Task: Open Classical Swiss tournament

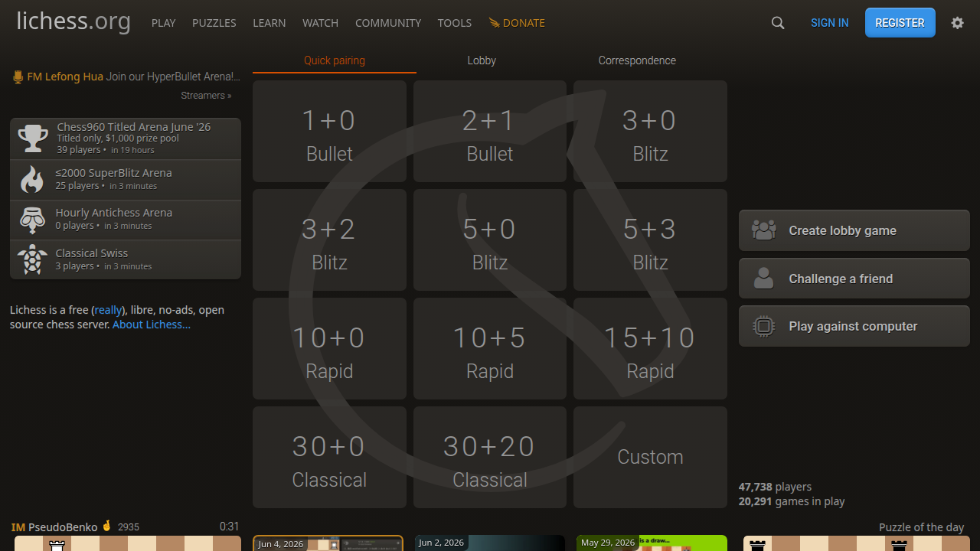Action: click(x=126, y=259)
